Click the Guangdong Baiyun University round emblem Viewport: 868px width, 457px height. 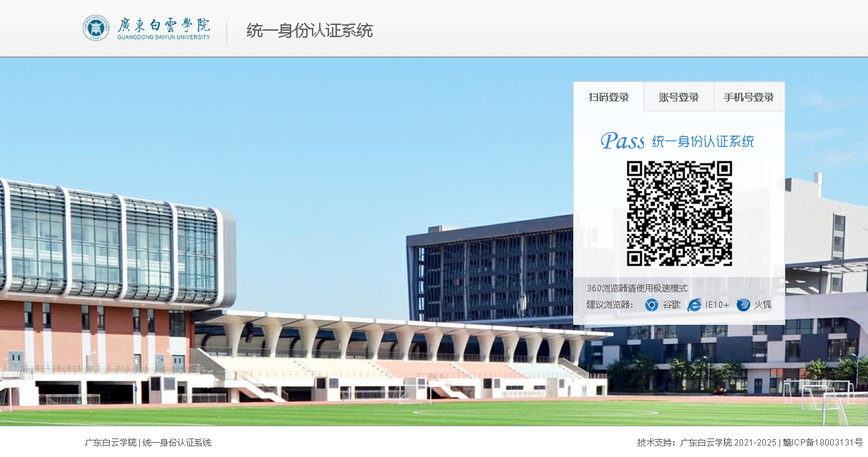[x=96, y=28]
